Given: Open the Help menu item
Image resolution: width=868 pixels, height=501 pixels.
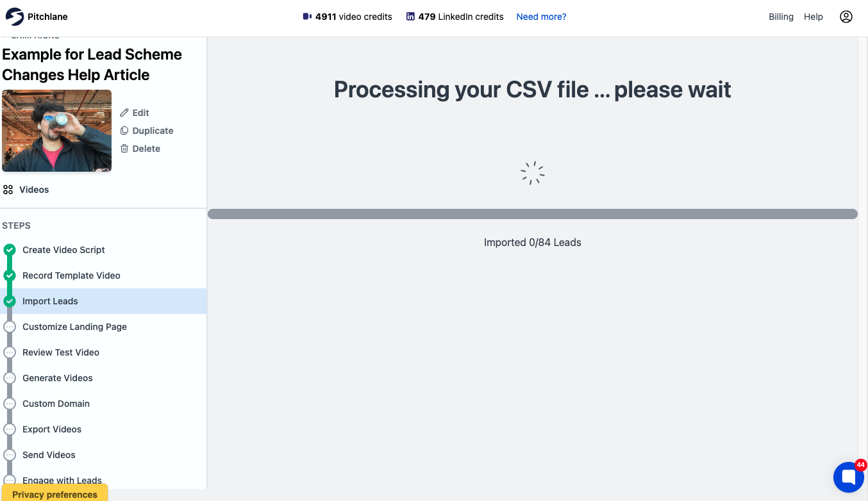Looking at the screenshot, I should [x=814, y=17].
